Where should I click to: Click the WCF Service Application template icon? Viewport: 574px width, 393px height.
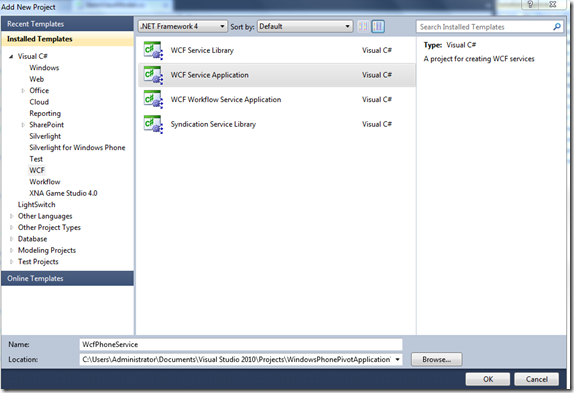pos(153,75)
